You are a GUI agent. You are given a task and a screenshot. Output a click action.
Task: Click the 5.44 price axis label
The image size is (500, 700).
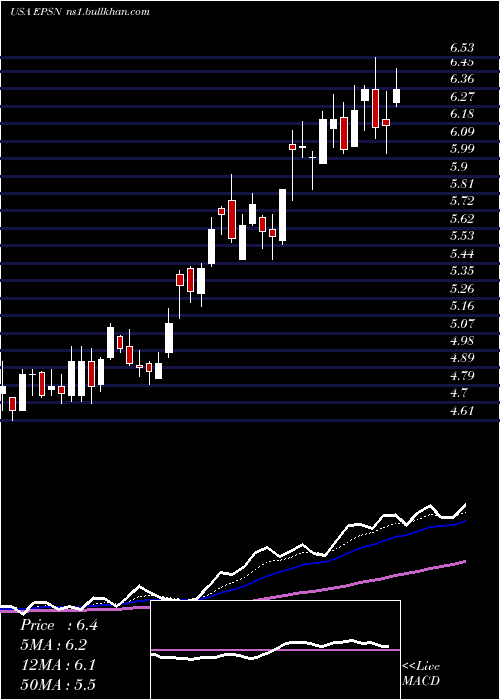tap(462, 254)
